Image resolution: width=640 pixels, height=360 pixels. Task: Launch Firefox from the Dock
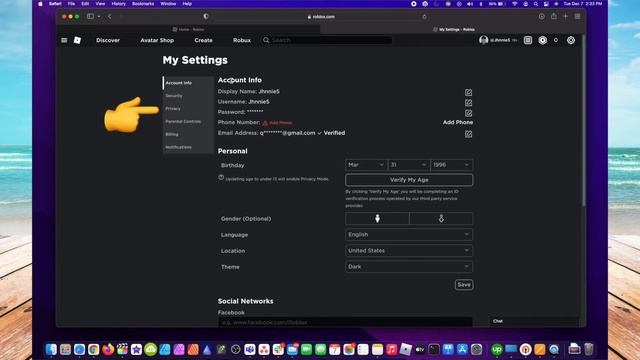(x=108, y=349)
